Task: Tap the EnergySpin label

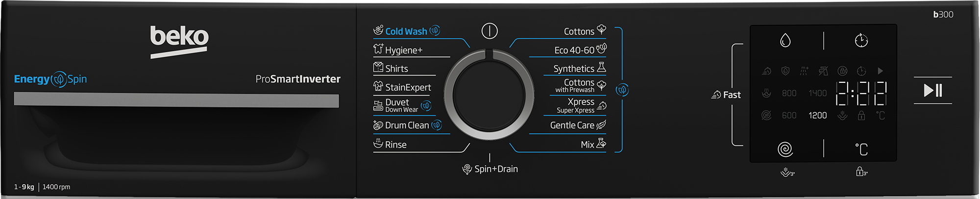Action: coord(50,79)
